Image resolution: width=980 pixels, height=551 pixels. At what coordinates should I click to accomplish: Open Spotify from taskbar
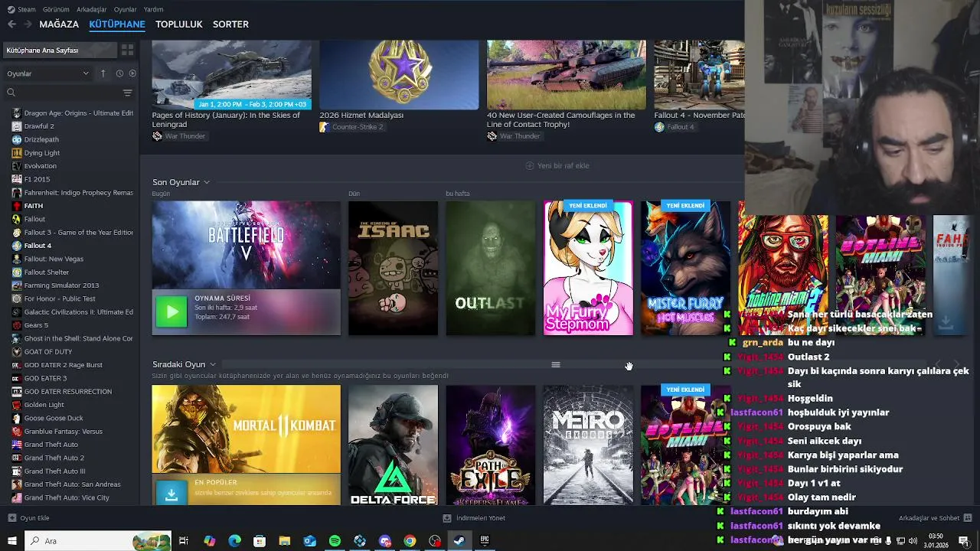pyautogui.click(x=335, y=541)
